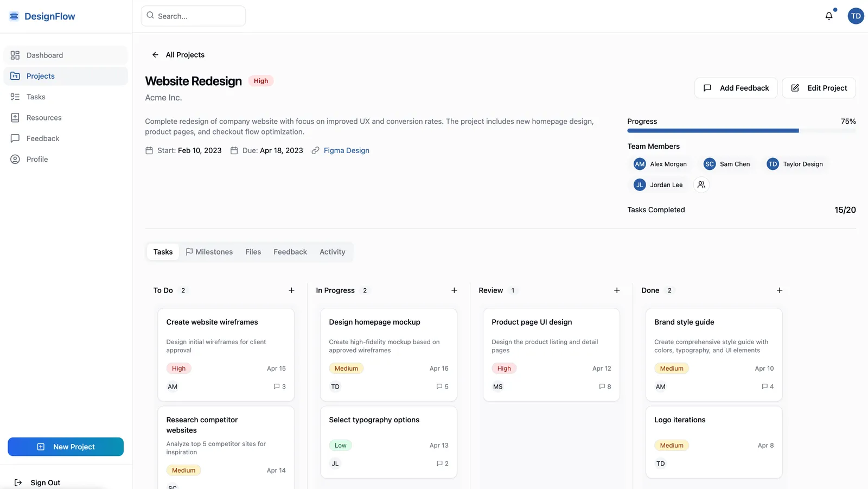This screenshot has width=868, height=489.
Task: Click the Low badge on Select typography options
Action: click(341, 446)
